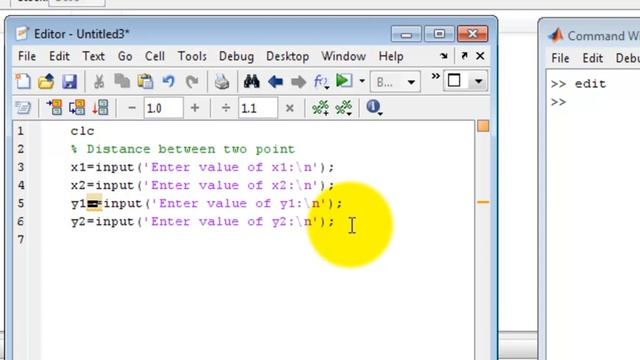
Task: Show cell mode info with blue i icon
Action: click(x=374, y=107)
